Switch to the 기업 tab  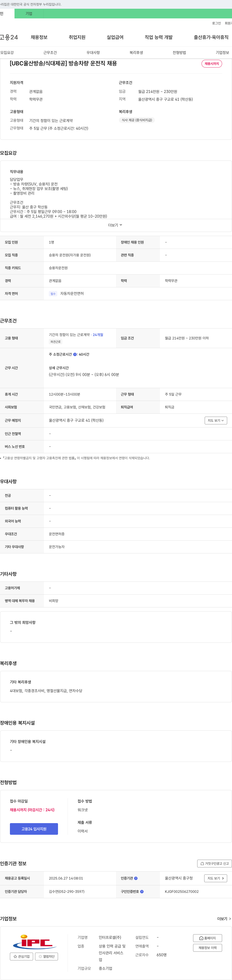click(x=29, y=14)
